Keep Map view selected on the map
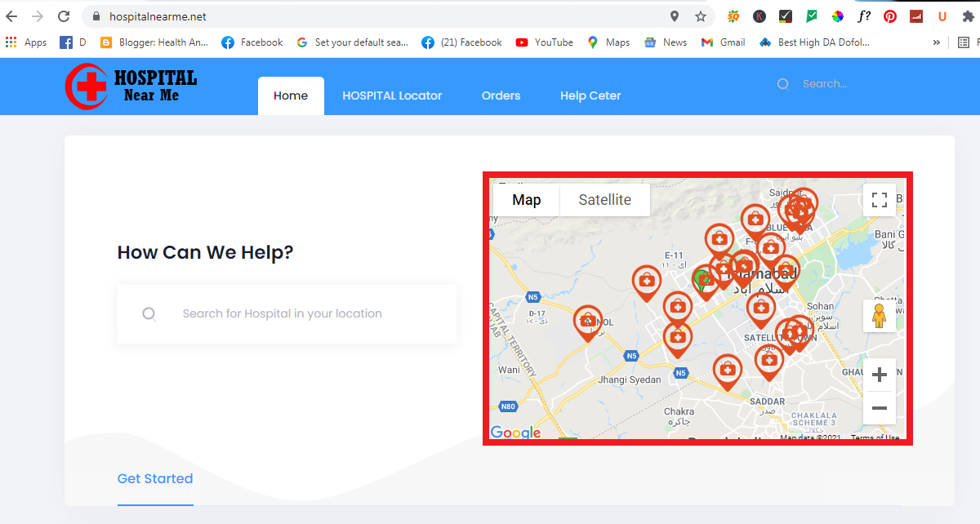This screenshot has width=980, height=524. (527, 199)
